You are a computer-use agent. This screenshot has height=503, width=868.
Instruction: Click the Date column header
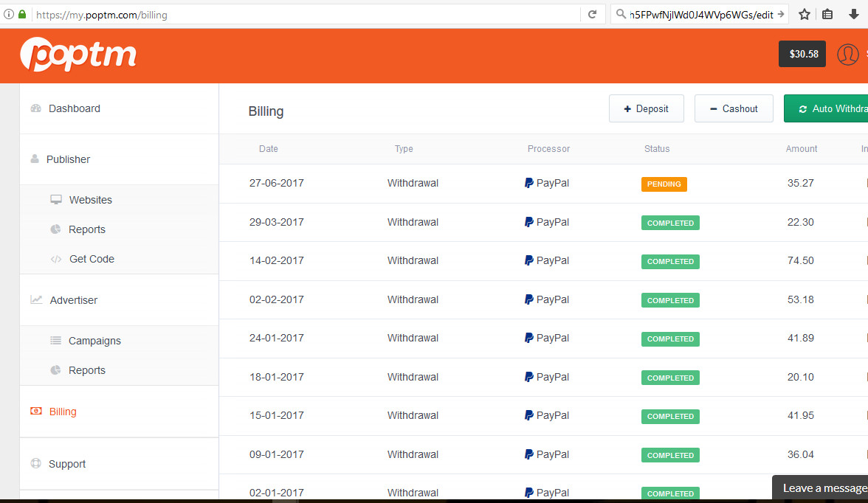[269, 149]
